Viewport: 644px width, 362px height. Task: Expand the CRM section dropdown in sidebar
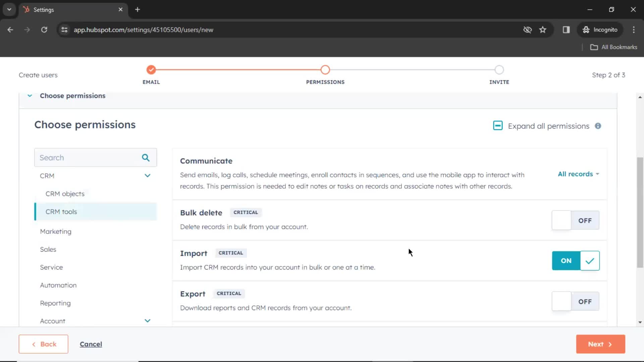(x=148, y=176)
